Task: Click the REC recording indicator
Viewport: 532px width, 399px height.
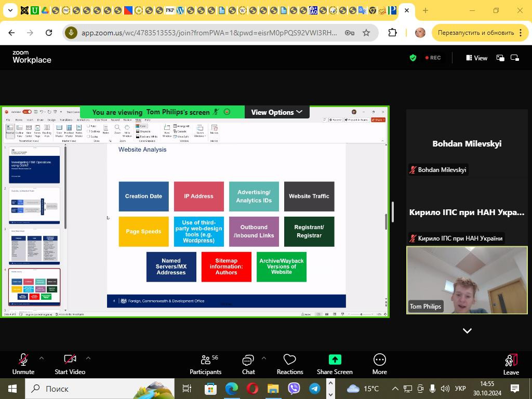Action: click(433, 58)
